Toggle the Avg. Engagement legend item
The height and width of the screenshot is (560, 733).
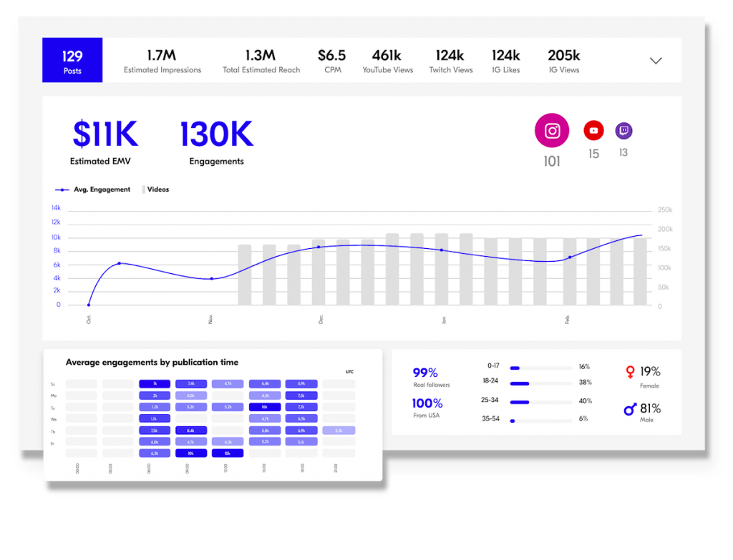(x=93, y=190)
